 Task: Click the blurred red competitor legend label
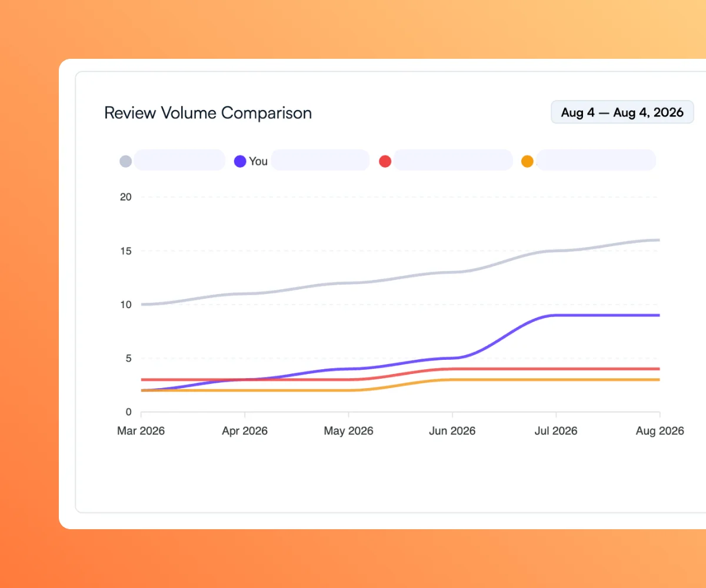click(x=453, y=160)
